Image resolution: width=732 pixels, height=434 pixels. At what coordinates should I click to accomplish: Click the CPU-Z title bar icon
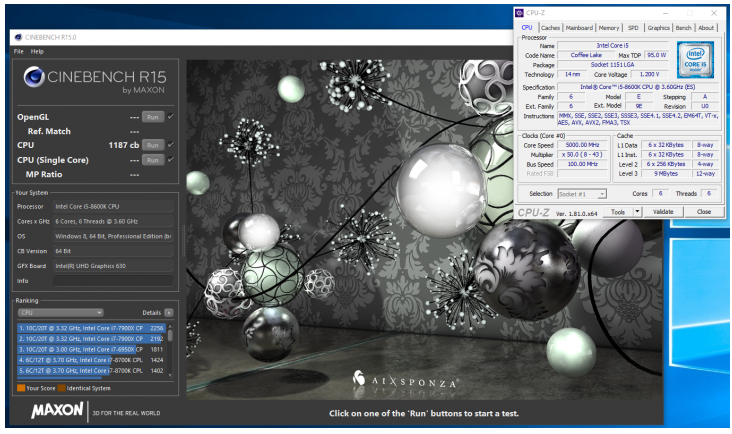pyautogui.click(x=519, y=13)
